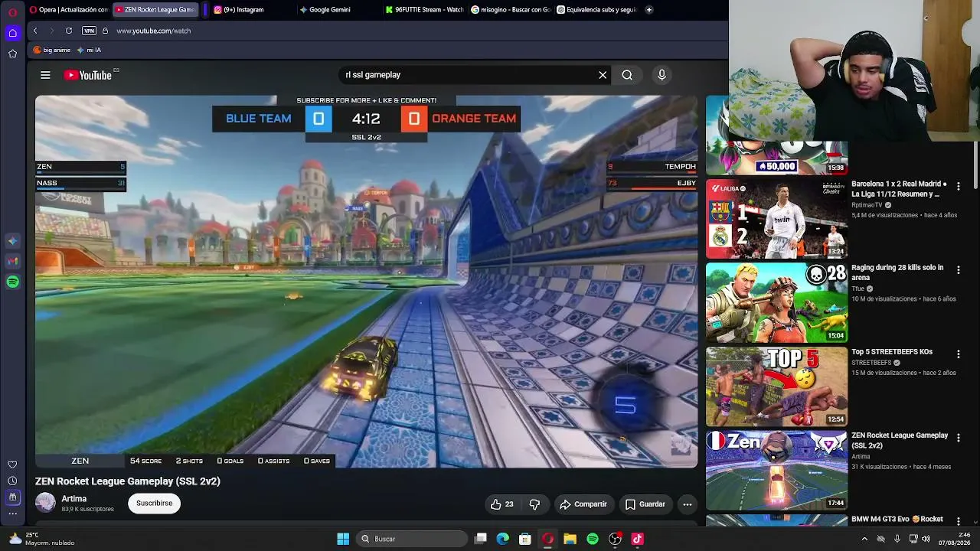Go back with the browser back arrow

35,31
